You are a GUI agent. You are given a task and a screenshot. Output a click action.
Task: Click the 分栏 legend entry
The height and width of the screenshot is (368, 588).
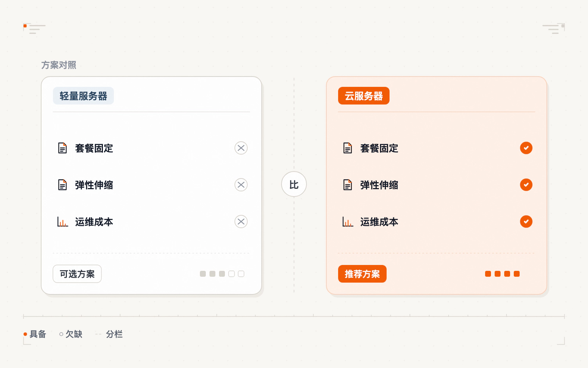pyautogui.click(x=109, y=334)
